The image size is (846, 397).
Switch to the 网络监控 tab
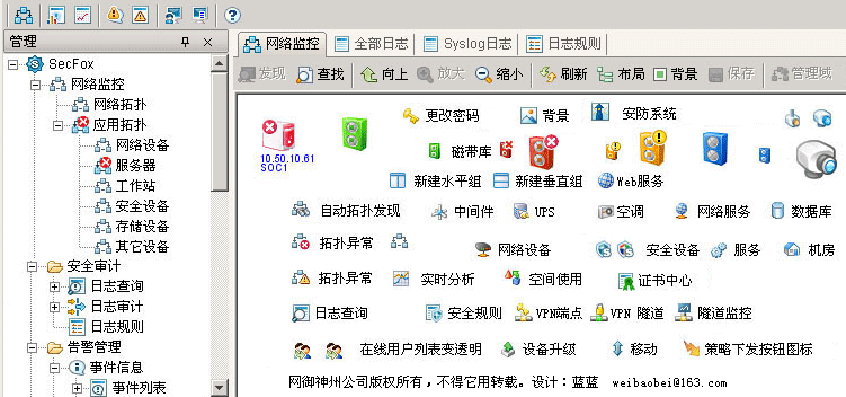click(281, 44)
